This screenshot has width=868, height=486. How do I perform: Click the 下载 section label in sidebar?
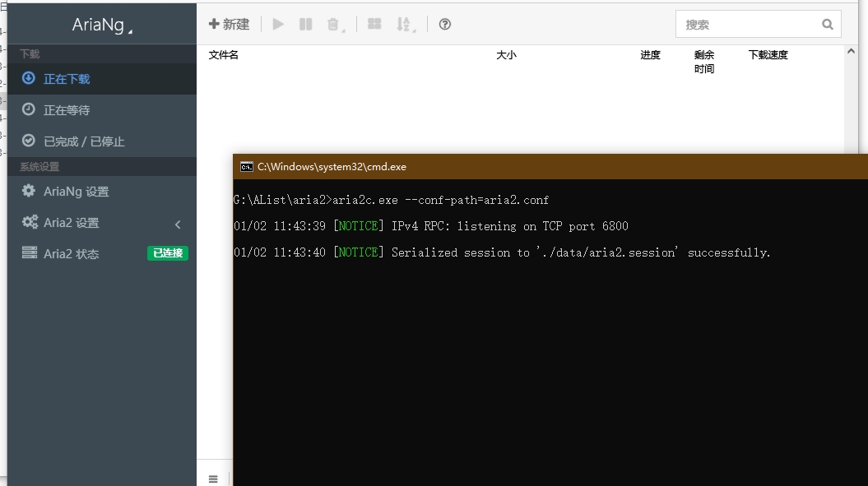[30, 53]
